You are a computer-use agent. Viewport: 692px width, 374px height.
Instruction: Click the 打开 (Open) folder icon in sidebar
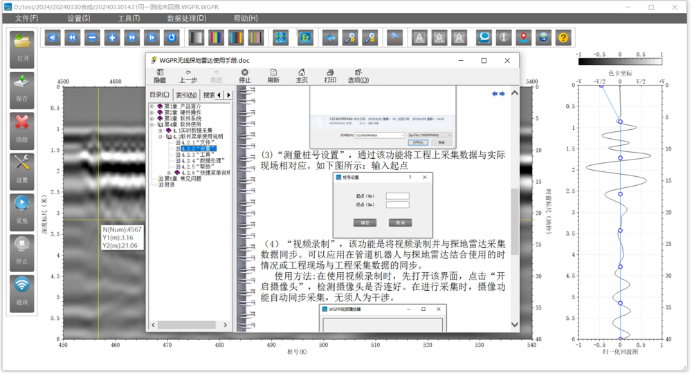click(x=22, y=49)
